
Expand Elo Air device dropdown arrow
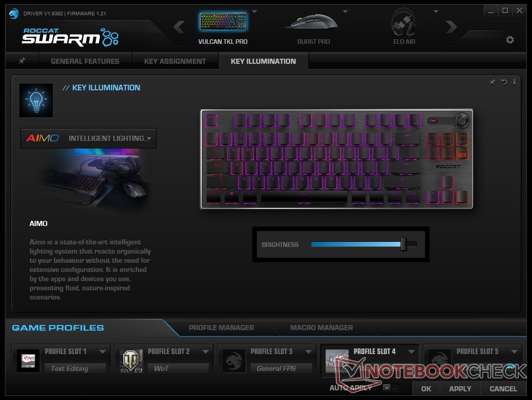(436, 12)
